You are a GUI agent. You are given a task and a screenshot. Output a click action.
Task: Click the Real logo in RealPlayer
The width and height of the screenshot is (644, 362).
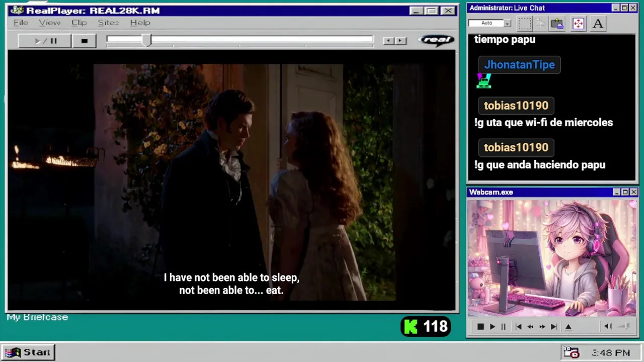pos(436,40)
